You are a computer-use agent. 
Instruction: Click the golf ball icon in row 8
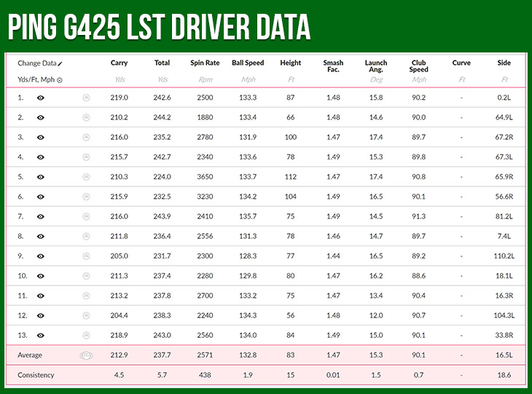(x=86, y=237)
